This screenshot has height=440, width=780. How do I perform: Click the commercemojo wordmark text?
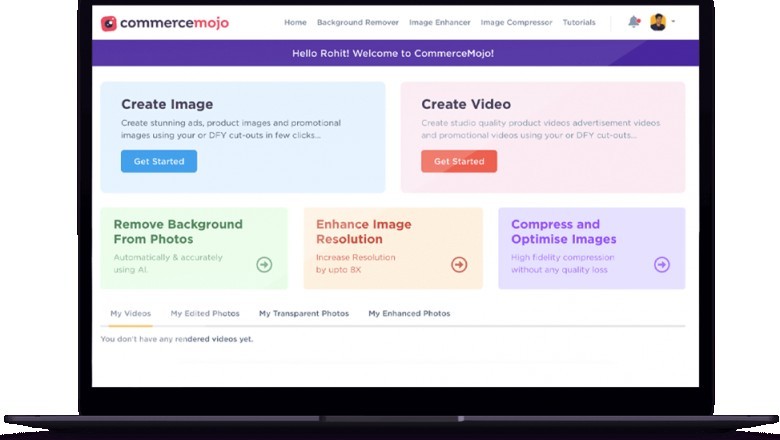click(x=175, y=23)
